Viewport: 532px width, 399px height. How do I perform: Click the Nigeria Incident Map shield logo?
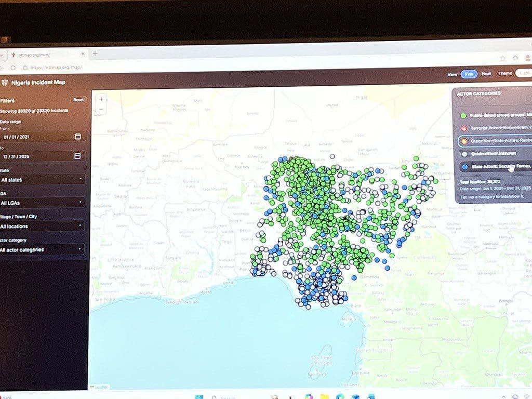click(5, 82)
